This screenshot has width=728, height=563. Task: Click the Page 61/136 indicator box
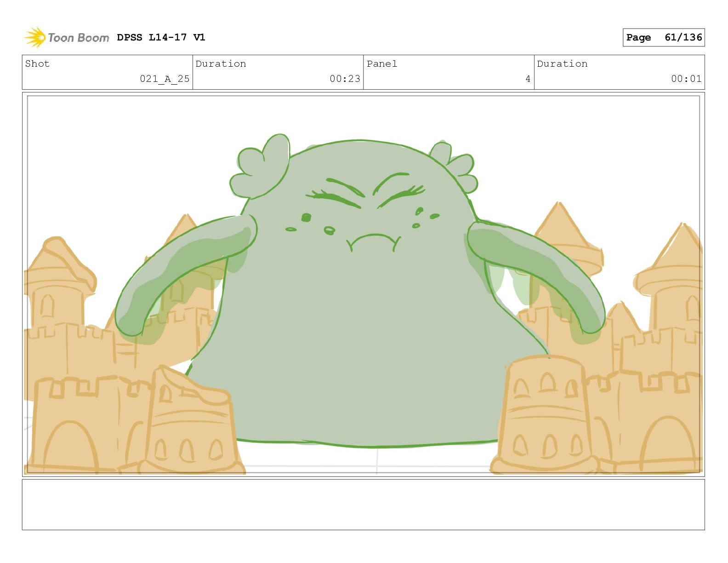pos(664,38)
